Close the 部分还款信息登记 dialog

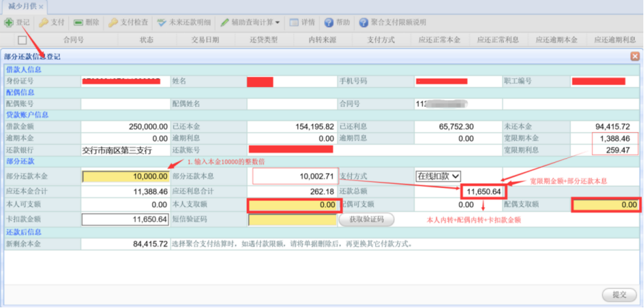(635, 56)
